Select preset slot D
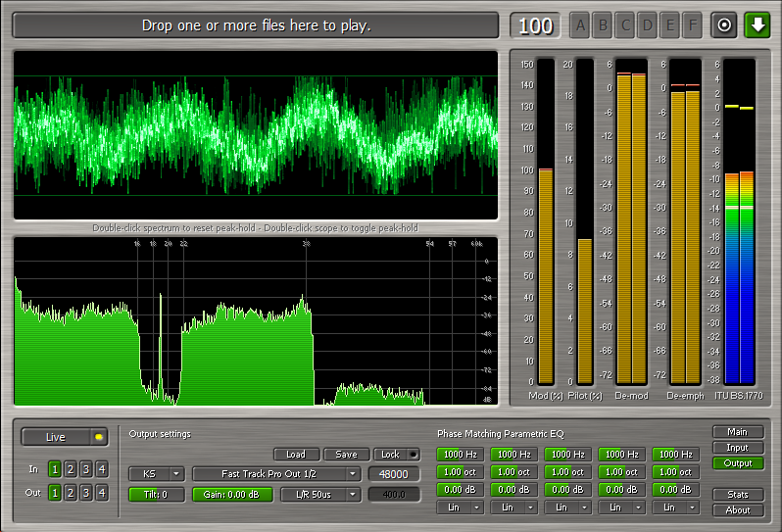 pyautogui.click(x=648, y=25)
